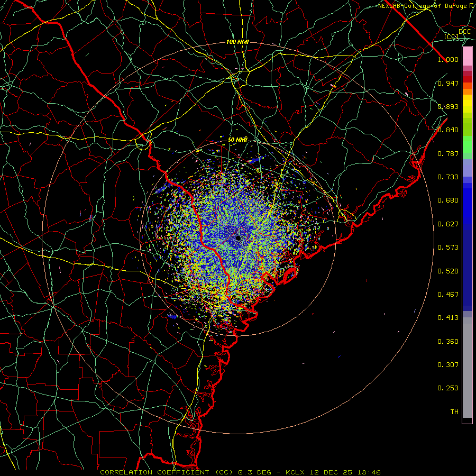
Task: Click the 0.840 color scale value
Action: (448, 130)
